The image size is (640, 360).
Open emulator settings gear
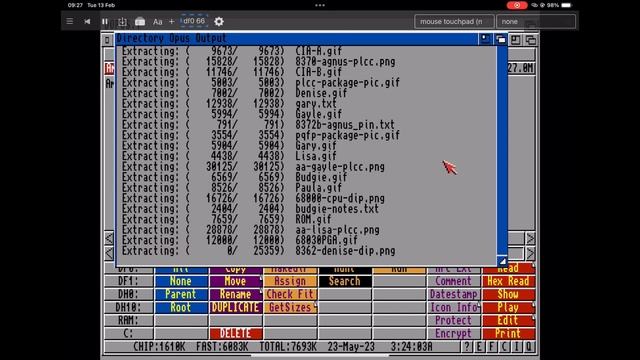point(219,21)
